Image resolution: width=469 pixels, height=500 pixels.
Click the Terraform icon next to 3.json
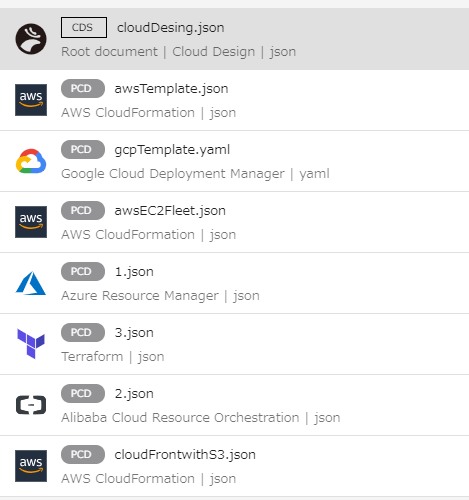tap(31, 344)
